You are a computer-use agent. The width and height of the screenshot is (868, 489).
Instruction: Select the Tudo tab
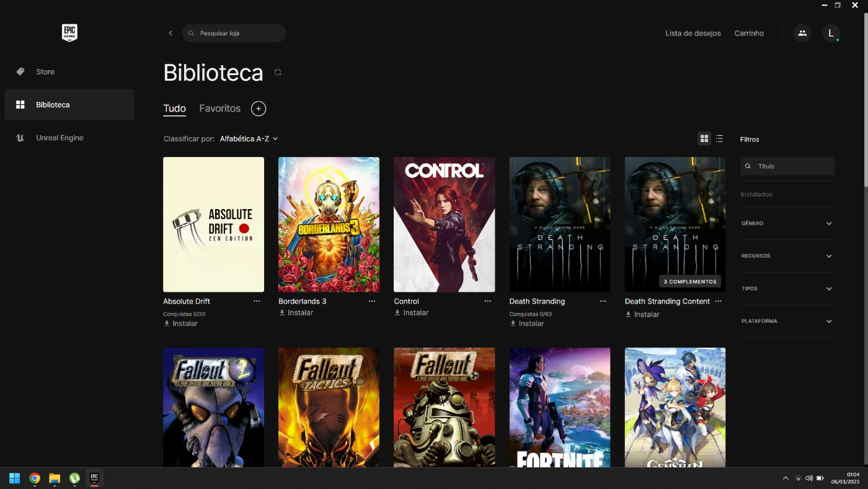[x=174, y=109]
